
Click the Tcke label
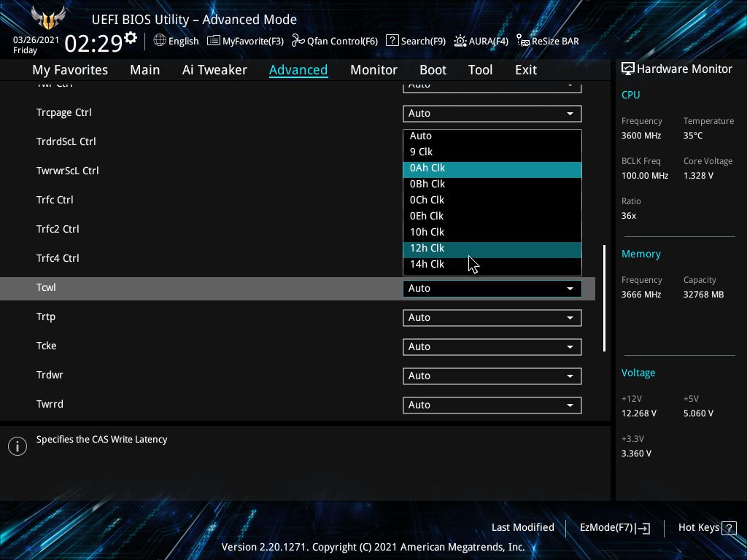click(x=46, y=346)
